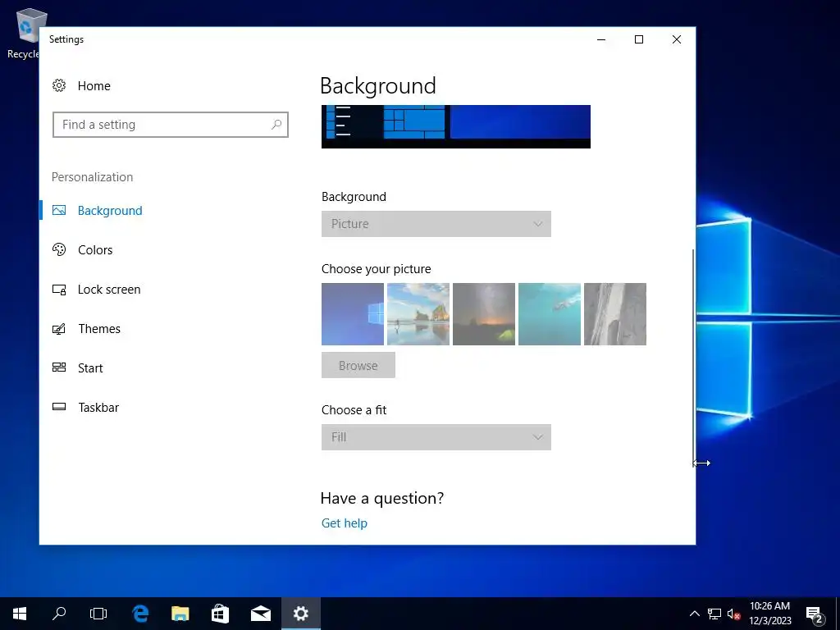Open Task View from taskbar
840x630 pixels.
tap(98, 614)
